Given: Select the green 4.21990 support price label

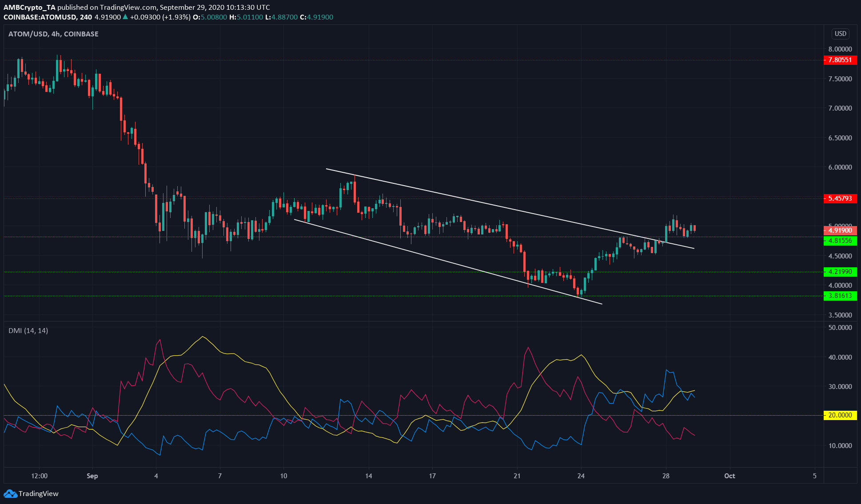Looking at the screenshot, I should [x=840, y=272].
